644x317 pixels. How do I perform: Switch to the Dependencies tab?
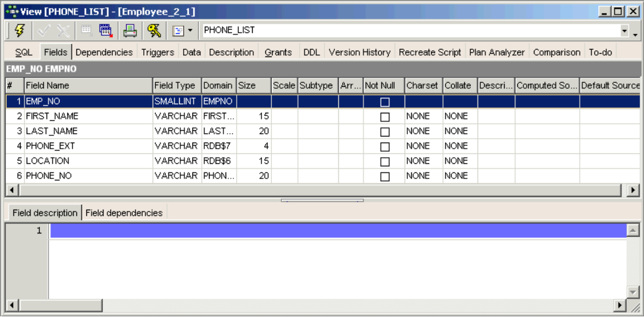click(104, 52)
